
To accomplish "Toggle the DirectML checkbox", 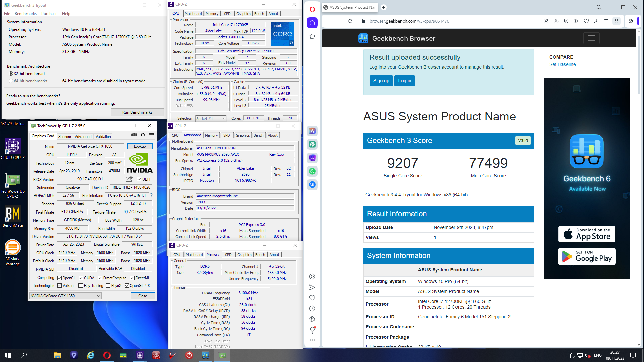I will click(132, 278).
